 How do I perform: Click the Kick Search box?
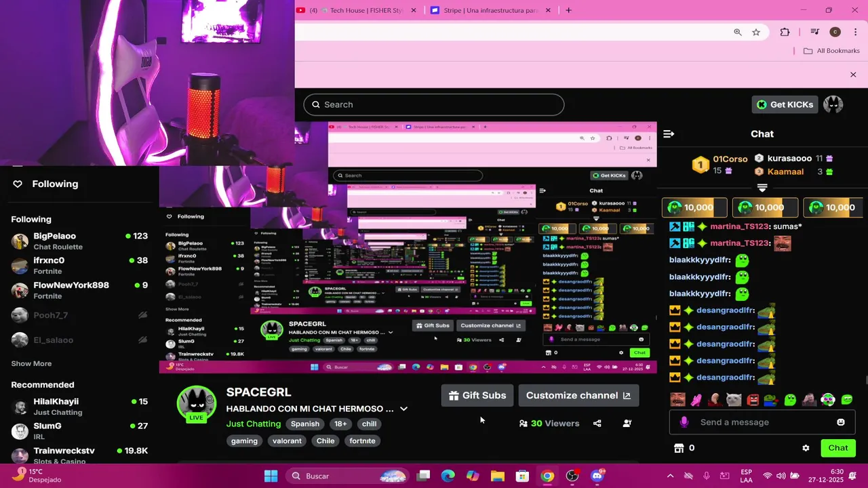click(434, 104)
